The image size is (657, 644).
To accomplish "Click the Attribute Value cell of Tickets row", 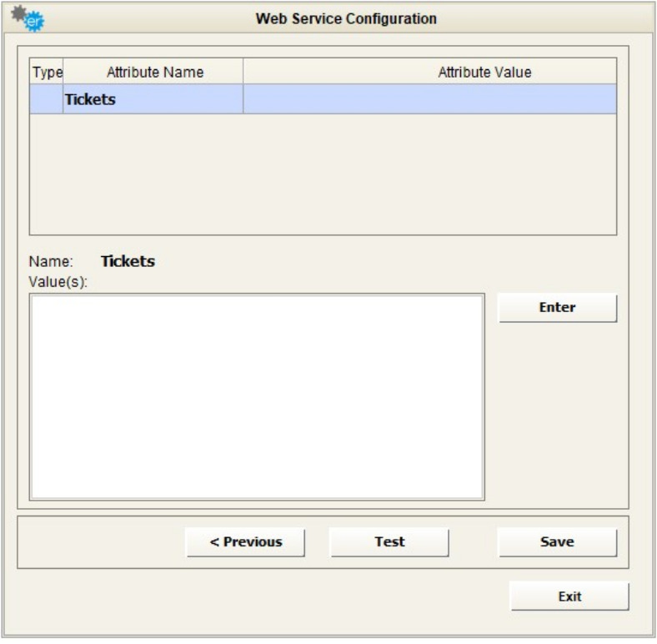I will (x=430, y=99).
